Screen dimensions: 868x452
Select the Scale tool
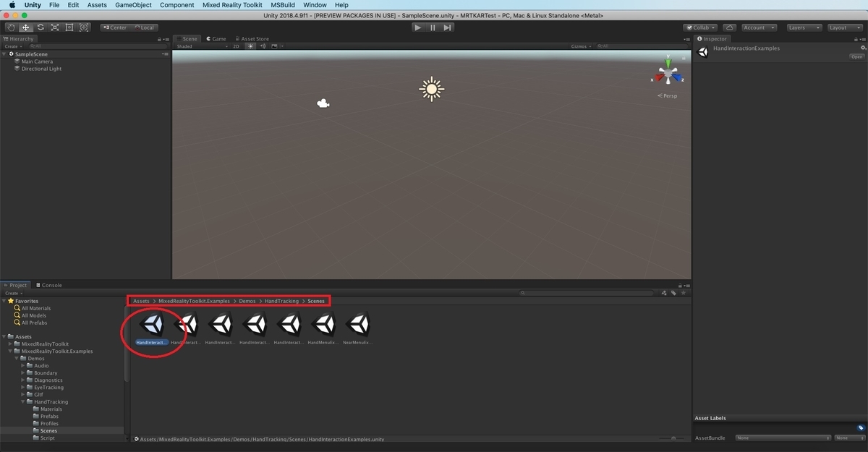coord(54,27)
